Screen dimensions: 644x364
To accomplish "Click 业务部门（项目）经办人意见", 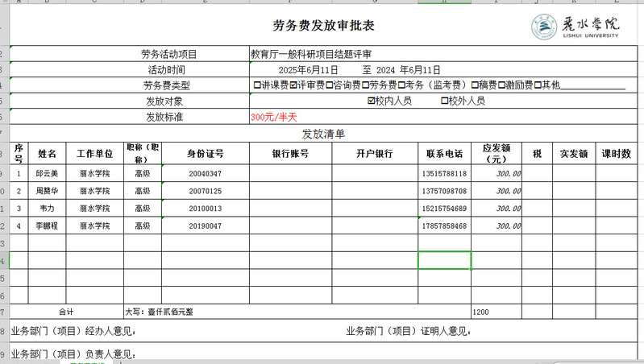I will 73,331.
